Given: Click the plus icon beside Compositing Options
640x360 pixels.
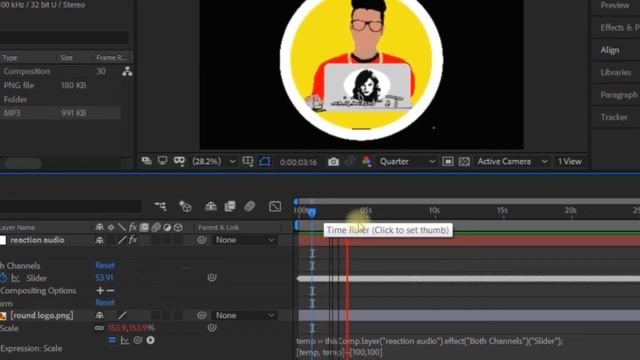Looking at the screenshot, I should 100,290.
